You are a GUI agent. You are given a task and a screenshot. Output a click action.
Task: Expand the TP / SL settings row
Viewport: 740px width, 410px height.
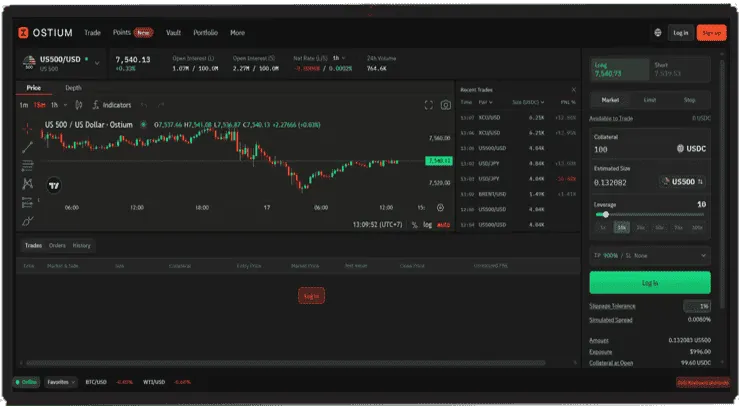650,255
